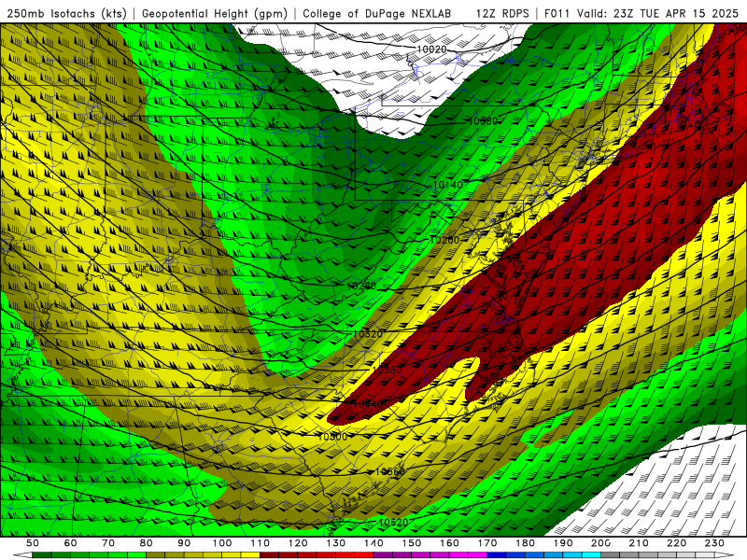
Task: Click the 10500 height contour label
Action: [332, 437]
